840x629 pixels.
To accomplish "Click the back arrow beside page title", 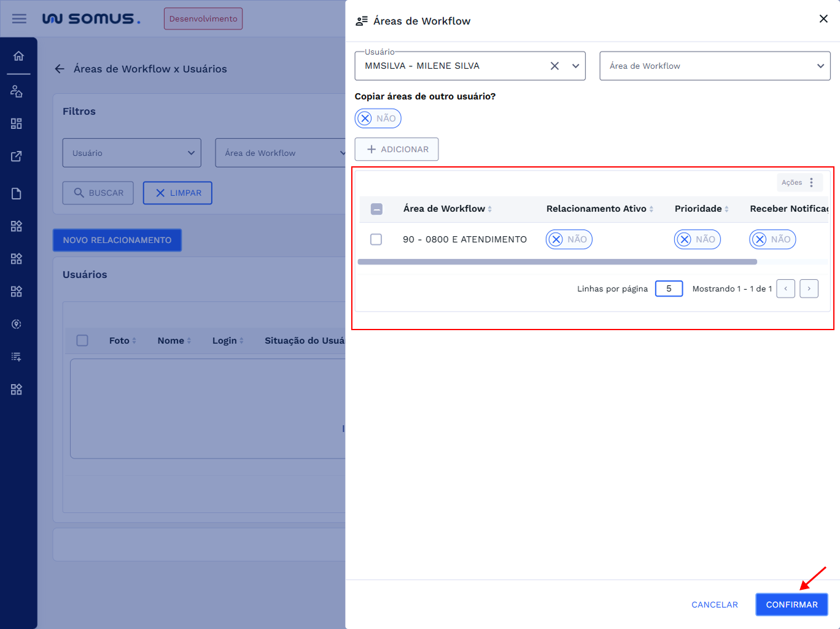I will pos(60,69).
